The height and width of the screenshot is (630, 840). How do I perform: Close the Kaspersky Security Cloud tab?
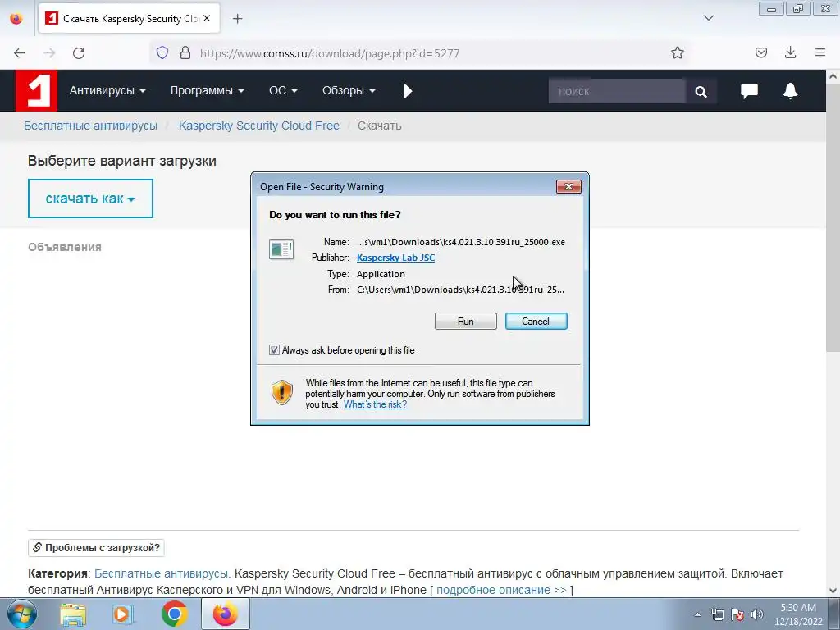[x=207, y=18]
